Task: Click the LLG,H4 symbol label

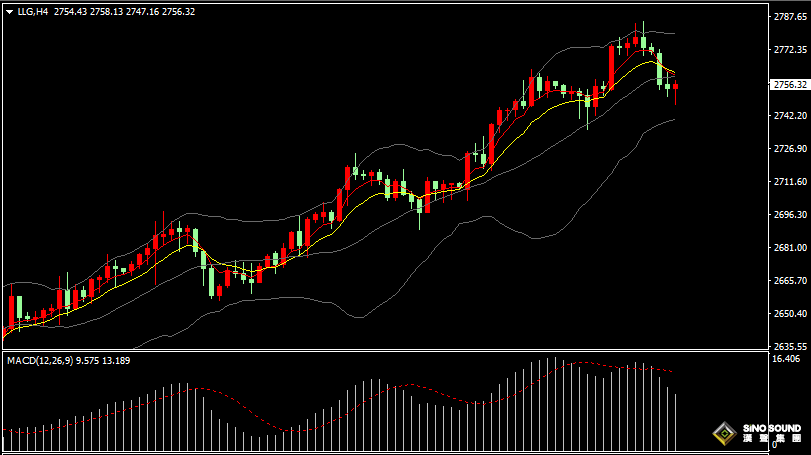Action: click(x=33, y=11)
